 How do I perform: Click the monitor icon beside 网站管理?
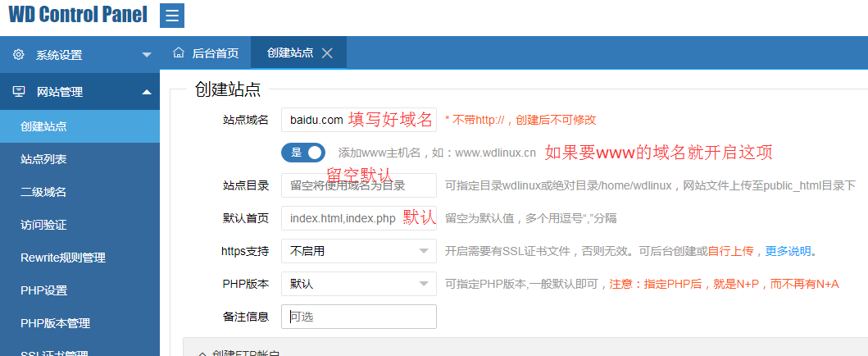point(18,92)
